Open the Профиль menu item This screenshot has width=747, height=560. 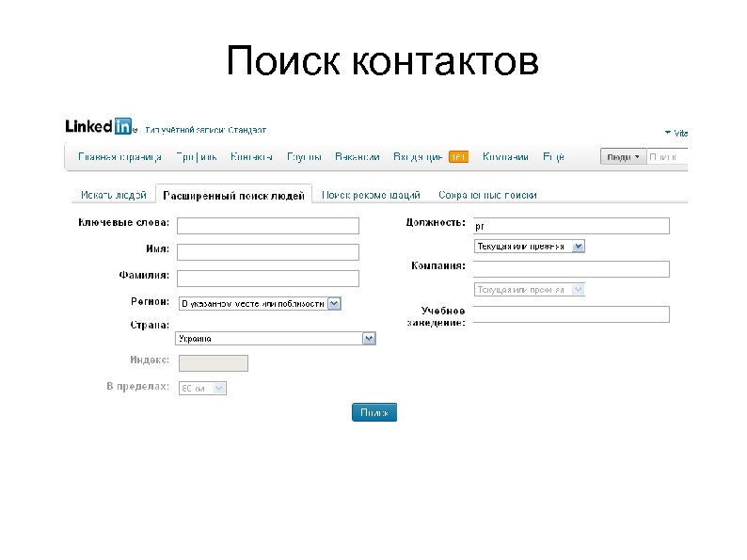197,157
